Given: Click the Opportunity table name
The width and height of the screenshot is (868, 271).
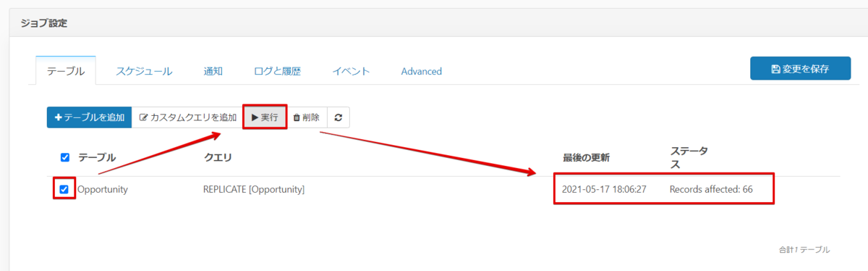Looking at the screenshot, I should [x=103, y=189].
